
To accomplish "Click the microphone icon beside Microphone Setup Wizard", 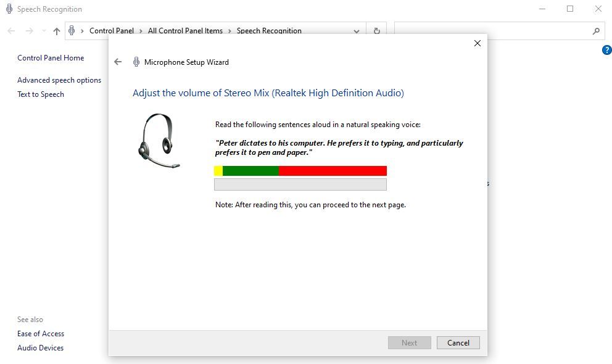I will pyautogui.click(x=136, y=62).
